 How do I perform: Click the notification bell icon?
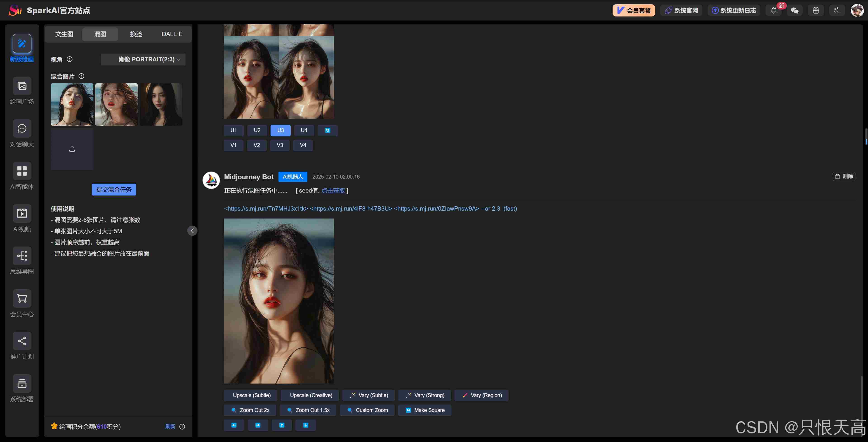773,10
